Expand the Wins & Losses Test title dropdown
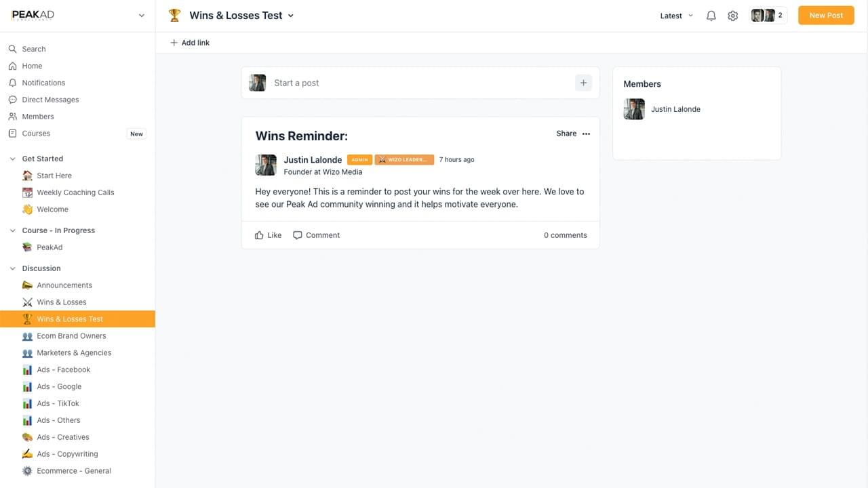Image resolution: width=868 pixels, height=488 pixels. click(291, 16)
